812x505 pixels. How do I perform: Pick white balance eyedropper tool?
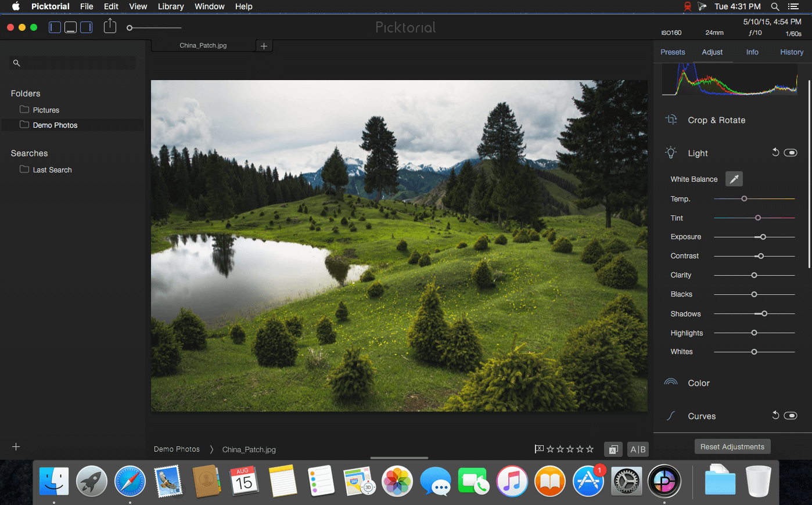click(x=734, y=179)
